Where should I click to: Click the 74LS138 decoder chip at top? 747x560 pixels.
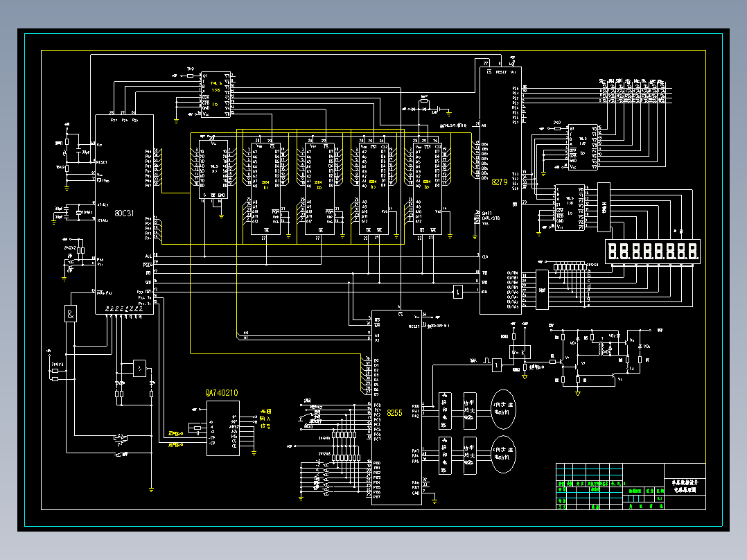coord(216,94)
